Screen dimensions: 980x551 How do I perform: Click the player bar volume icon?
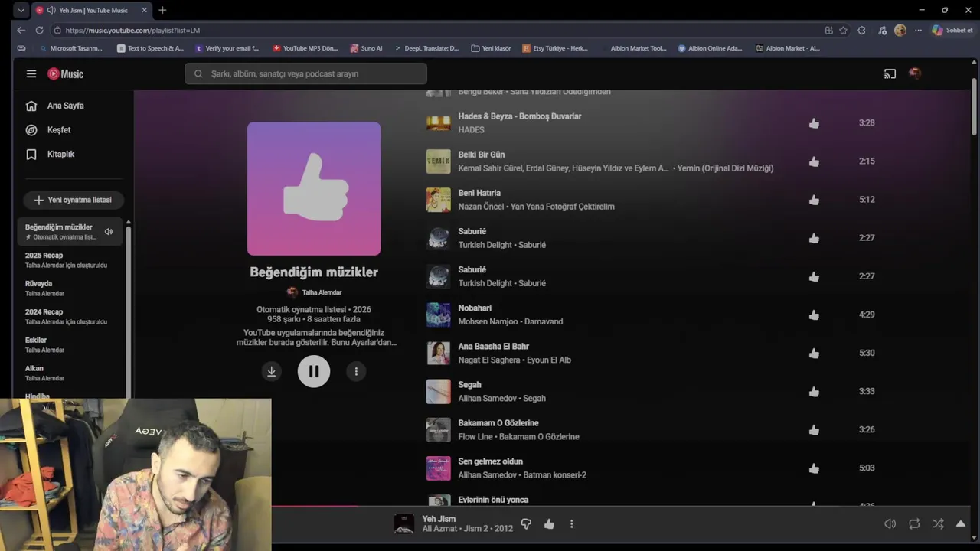(x=890, y=524)
